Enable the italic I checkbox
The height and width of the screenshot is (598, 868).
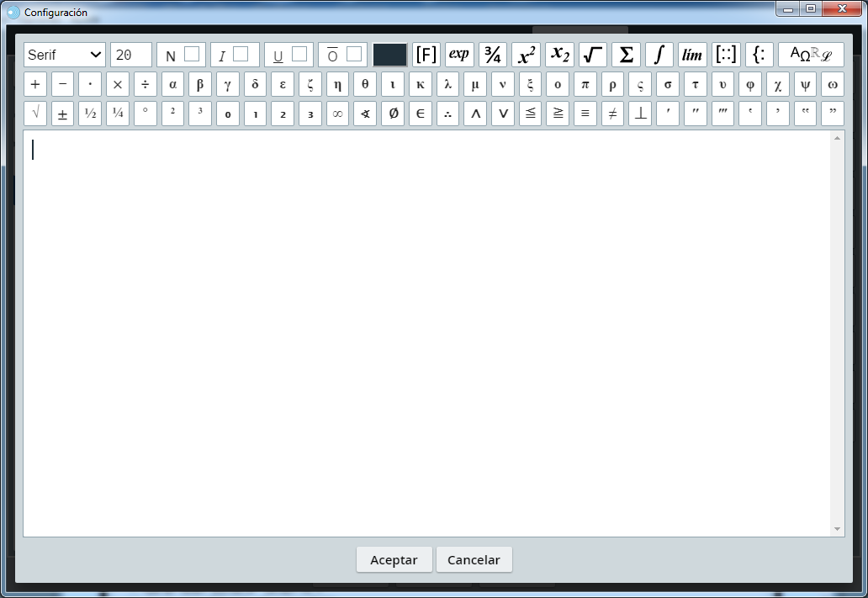241,54
